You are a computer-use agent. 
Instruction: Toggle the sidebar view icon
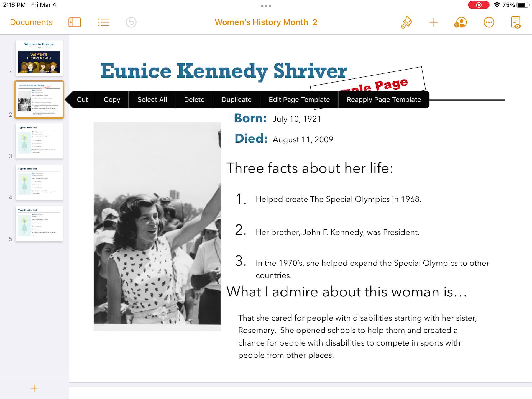pos(75,22)
